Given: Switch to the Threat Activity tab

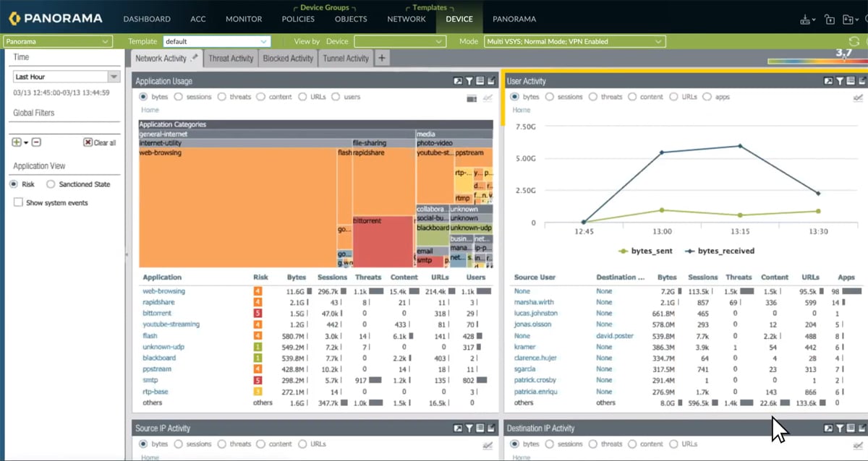Looking at the screenshot, I should coord(231,59).
